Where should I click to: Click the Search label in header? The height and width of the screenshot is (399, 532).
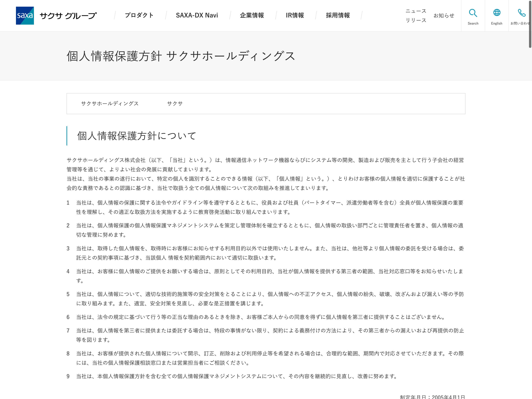point(473,23)
